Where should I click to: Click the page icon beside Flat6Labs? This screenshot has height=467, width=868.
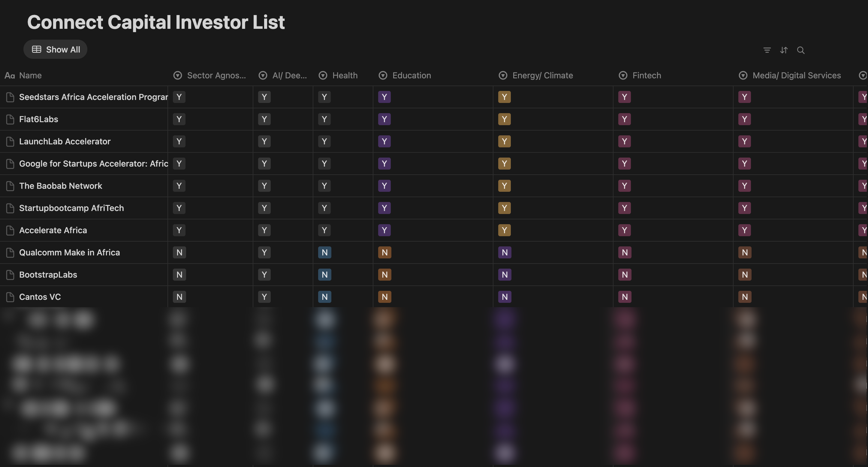(x=10, y=119)
